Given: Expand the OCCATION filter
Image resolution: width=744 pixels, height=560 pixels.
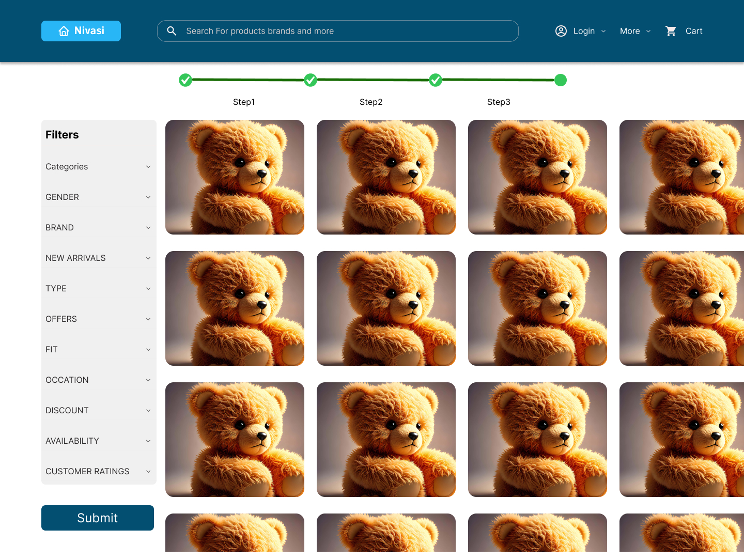Looking at the screenshot, I should (98, 380).
